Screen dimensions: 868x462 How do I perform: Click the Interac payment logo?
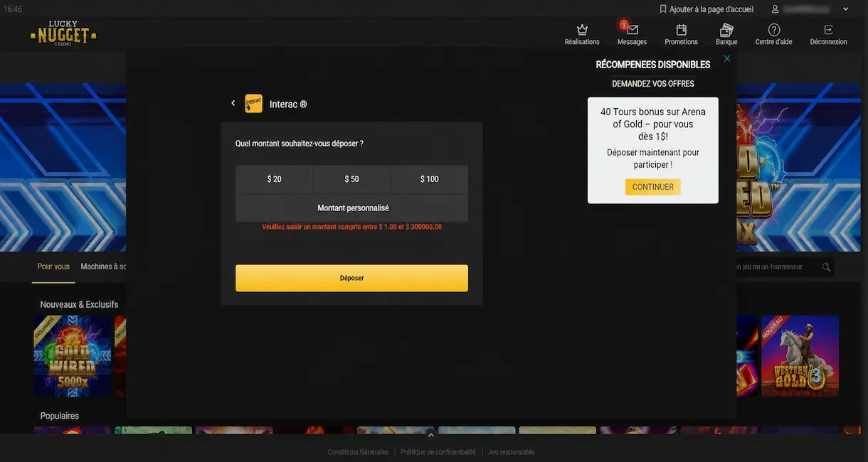pos(253,104)
